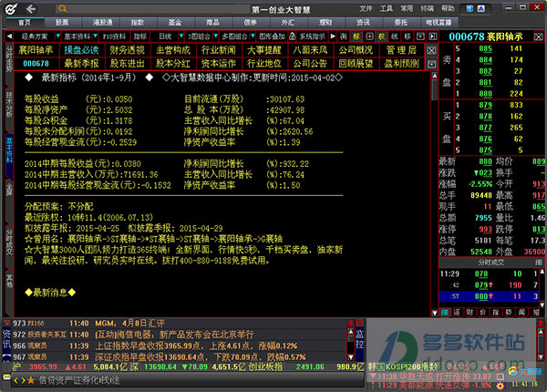Click the red down triangle beside 973 news row
Image resolution: width=547 pixels, height=392 pixels.
tap(6, 323)
